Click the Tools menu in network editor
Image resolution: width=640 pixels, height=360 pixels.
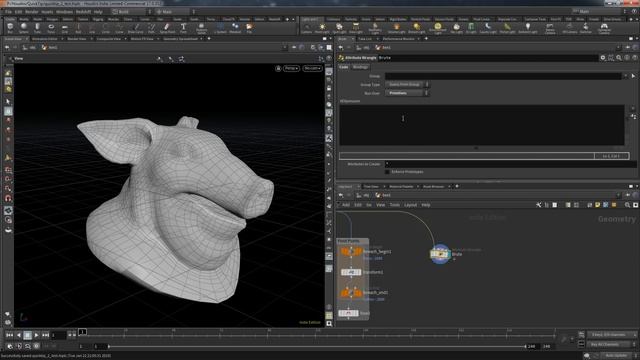tap(394, 205)
